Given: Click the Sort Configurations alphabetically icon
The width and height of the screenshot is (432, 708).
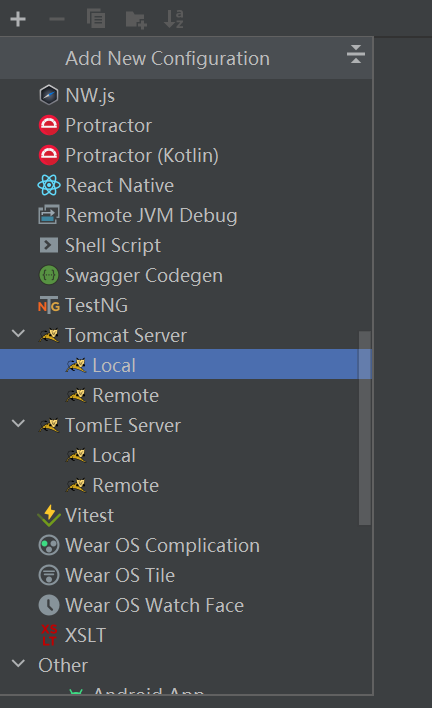Looking at the screenshot, I should [174, 19].
